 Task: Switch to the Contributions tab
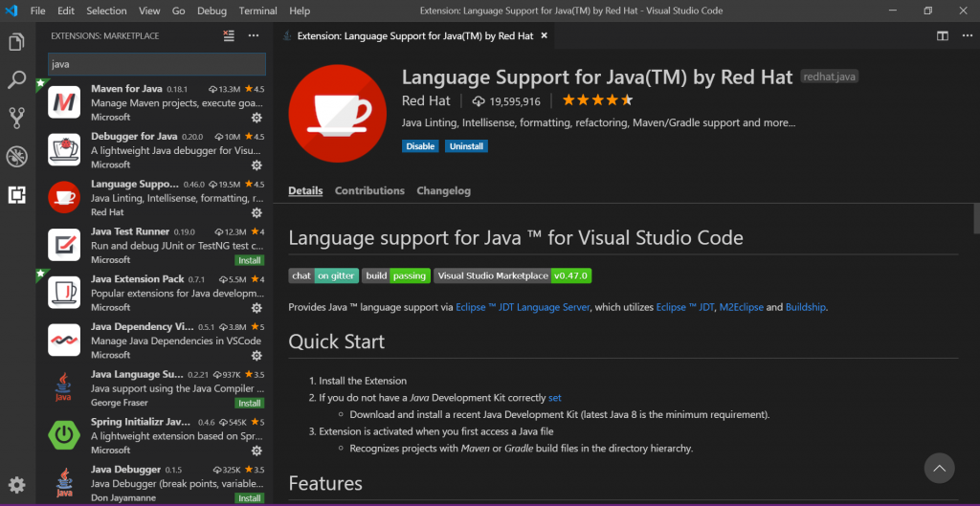369,191
